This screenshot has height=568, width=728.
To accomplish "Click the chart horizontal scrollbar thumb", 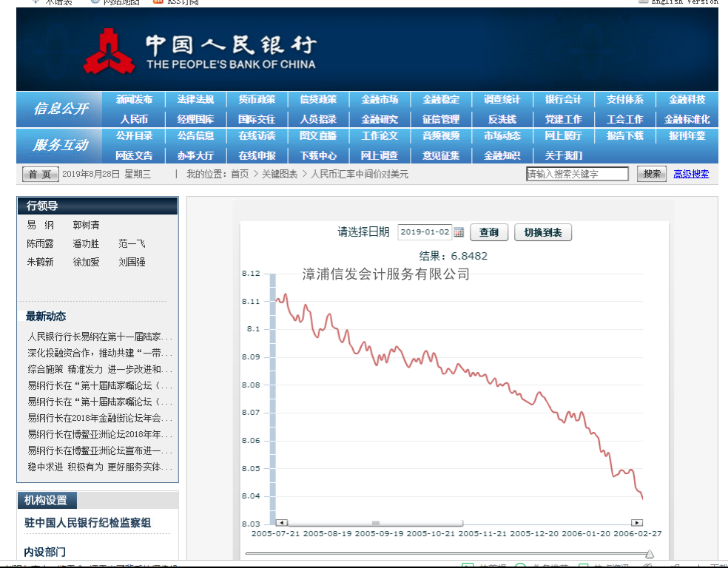I will [375, 523].
